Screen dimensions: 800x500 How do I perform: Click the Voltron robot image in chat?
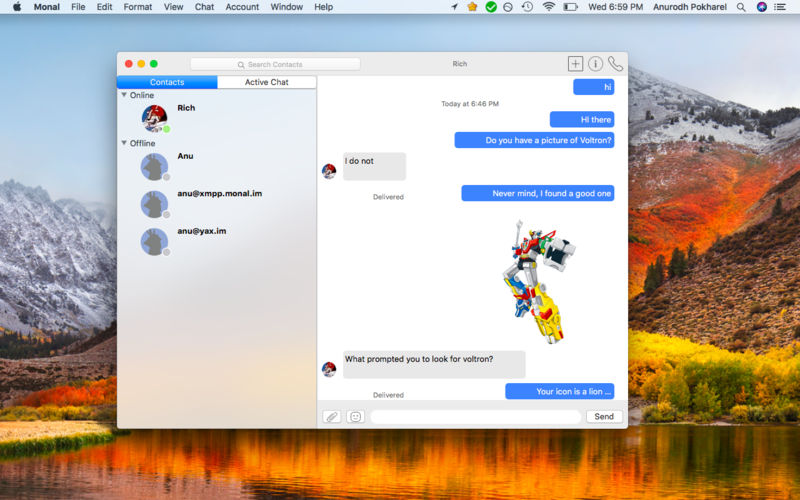tap(539, 282)
